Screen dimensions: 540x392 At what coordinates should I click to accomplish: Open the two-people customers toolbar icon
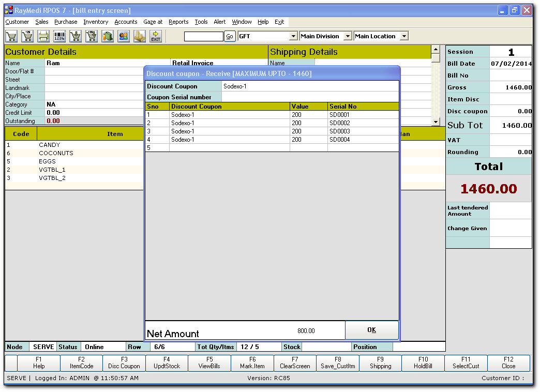point(124,36)
